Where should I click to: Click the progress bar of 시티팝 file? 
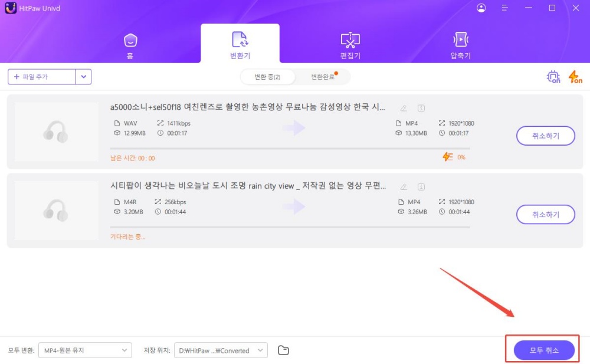tap(290, 227)
